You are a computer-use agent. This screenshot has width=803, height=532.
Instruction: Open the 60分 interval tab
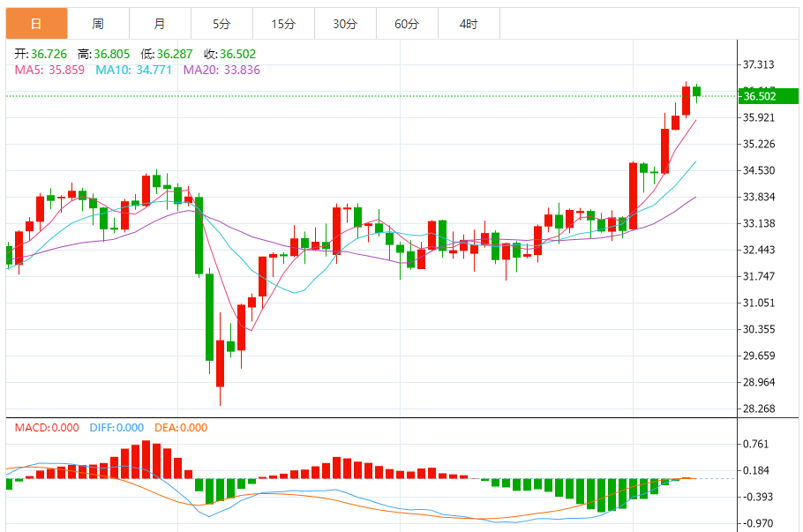pyautogui.click(x=407, y=24)
